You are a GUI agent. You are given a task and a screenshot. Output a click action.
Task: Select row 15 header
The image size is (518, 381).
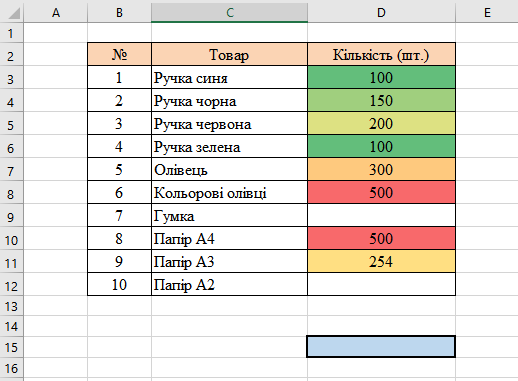(12, 347)
